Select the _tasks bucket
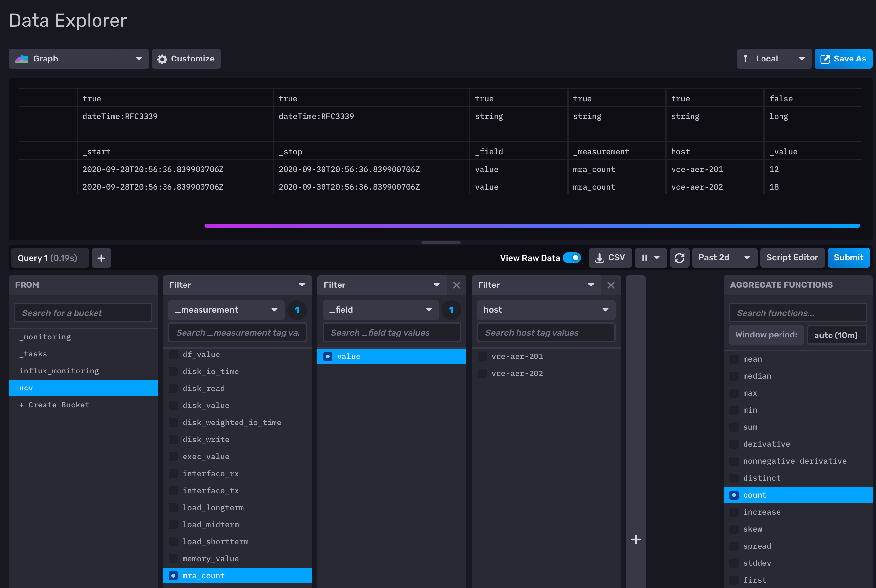The height and width of the screenshot is (588, 876). coord(83,354)
